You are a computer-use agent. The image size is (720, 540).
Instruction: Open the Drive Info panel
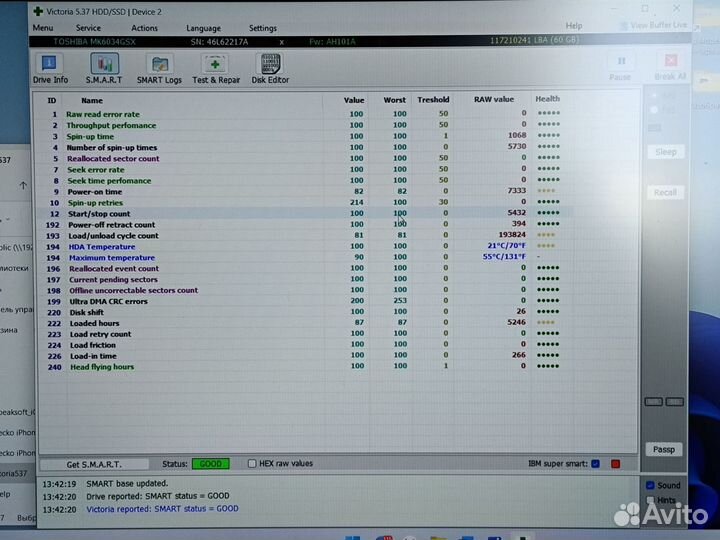[50, 68]
